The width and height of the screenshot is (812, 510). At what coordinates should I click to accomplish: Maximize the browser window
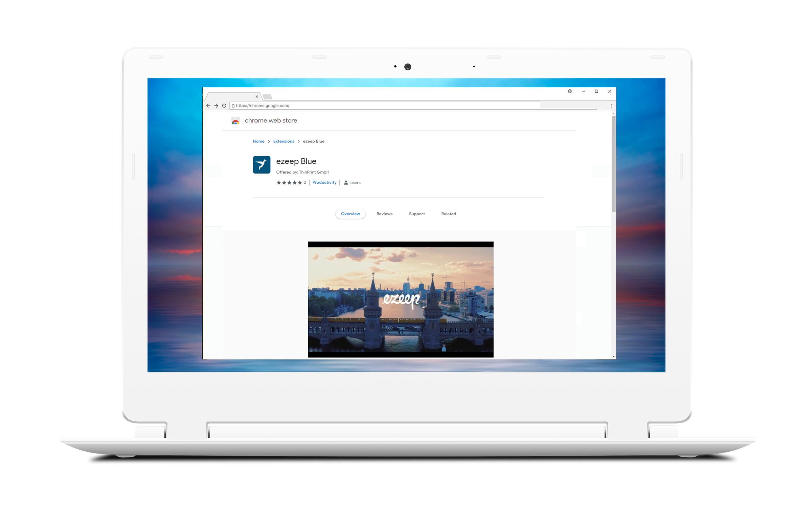(x=596, y=91)
